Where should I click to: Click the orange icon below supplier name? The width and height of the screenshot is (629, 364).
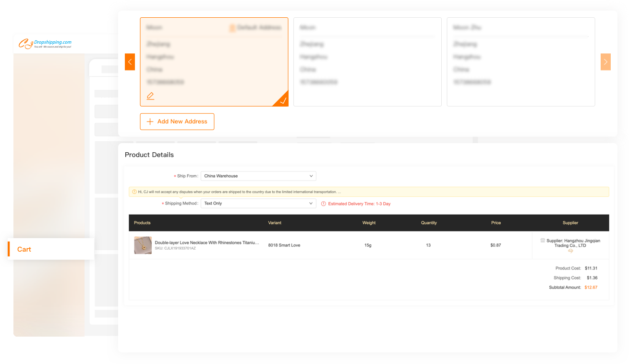coord(570,251)
